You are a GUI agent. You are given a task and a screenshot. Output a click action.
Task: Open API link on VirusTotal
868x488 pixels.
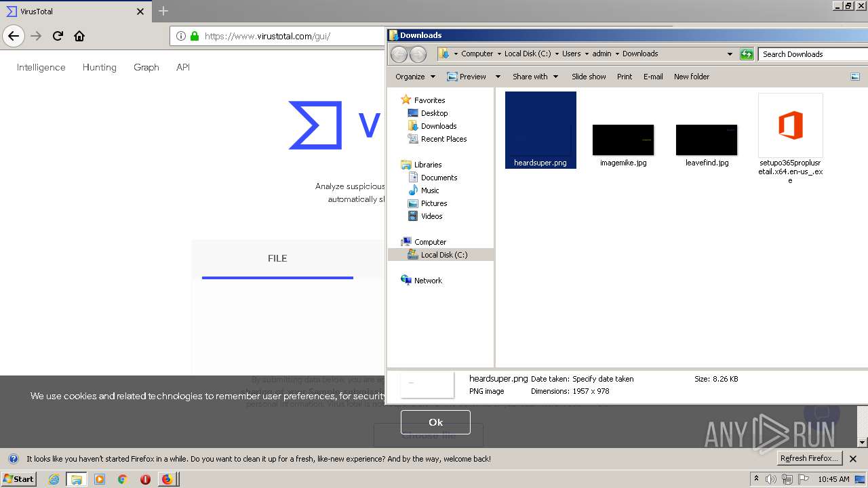[183, 67]
